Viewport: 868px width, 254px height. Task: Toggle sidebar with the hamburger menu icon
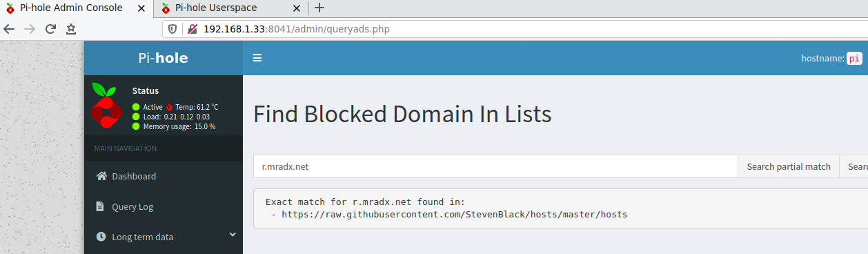[257, 58]
